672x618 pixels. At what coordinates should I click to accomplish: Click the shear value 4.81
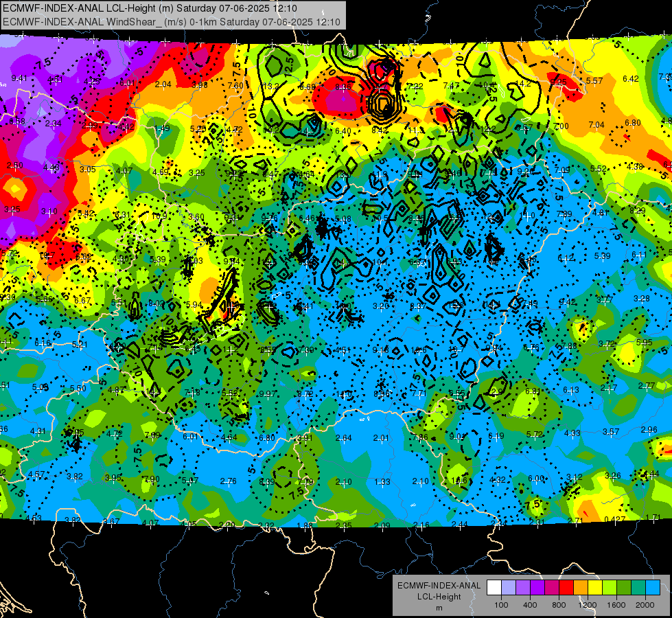tap(601, 212)
